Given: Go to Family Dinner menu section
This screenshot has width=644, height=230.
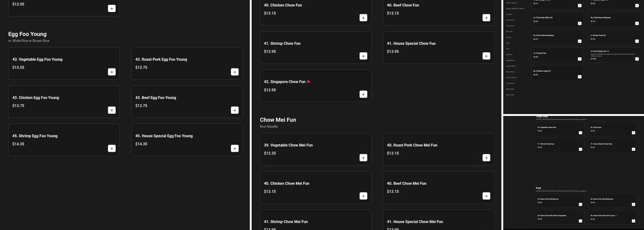Looking at the screenshot, I should (511, 77).
